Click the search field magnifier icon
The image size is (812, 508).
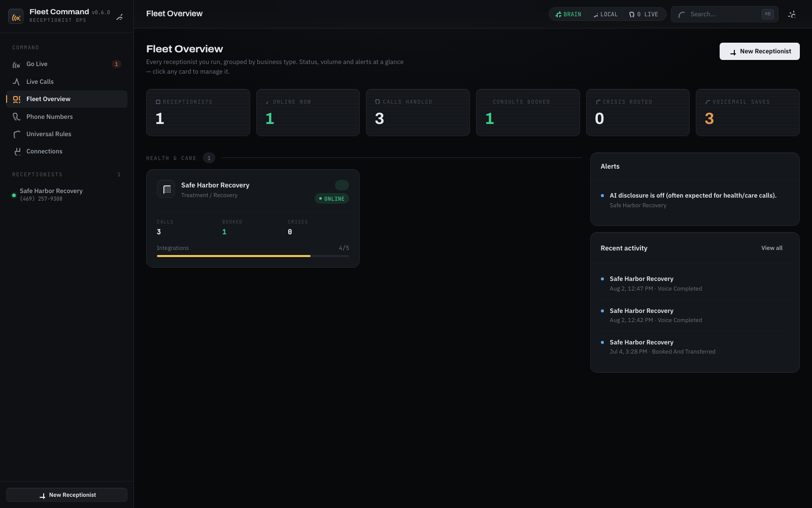[x=682, y=15]
